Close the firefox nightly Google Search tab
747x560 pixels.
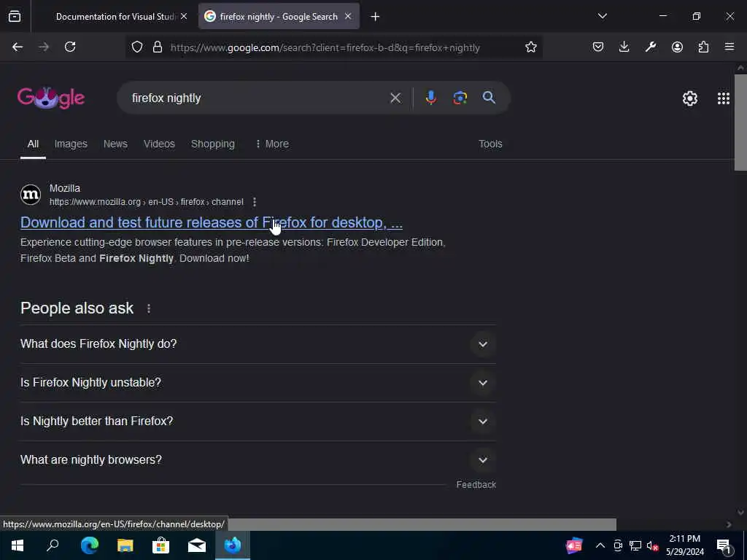[x=348, y=16]
